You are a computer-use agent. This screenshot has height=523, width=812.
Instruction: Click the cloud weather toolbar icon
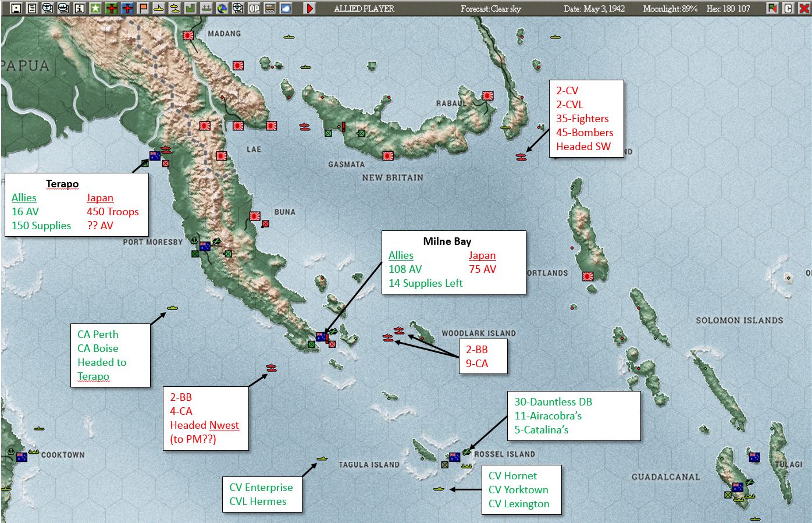pos(286,8)
